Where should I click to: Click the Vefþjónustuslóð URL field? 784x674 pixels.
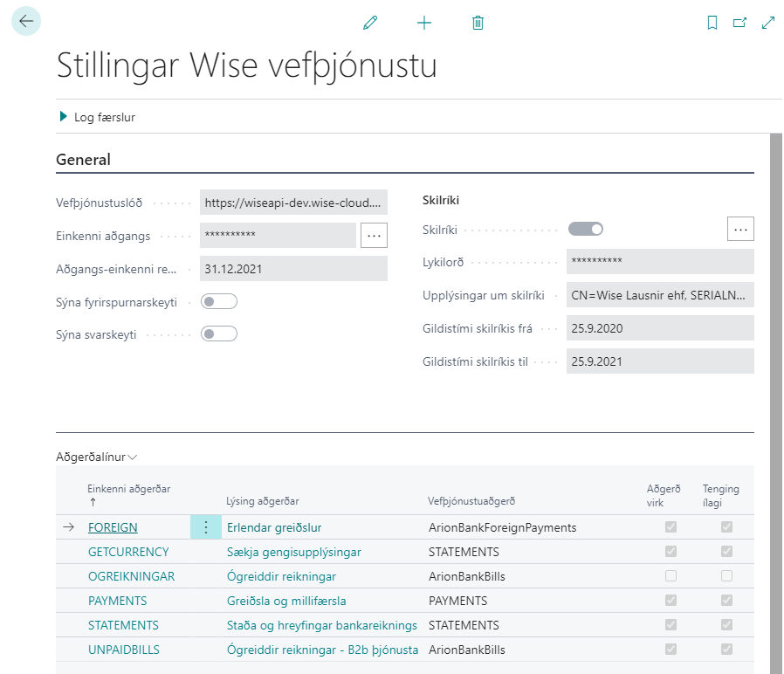pos(293,203)
